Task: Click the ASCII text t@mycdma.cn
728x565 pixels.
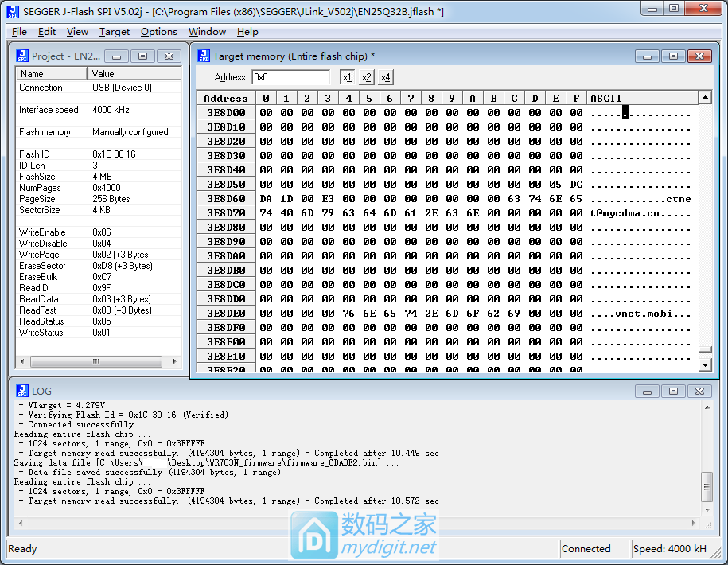Action: point(625,213)
